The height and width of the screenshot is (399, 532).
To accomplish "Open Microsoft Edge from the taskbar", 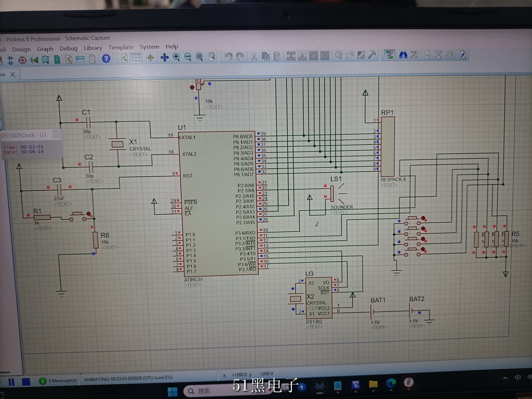I will coord(391,383).
